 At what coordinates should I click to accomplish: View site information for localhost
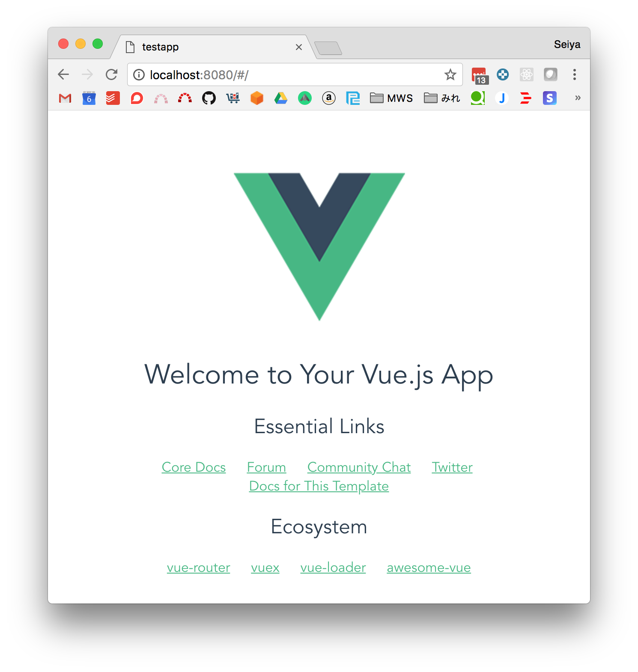pos(139,75)
